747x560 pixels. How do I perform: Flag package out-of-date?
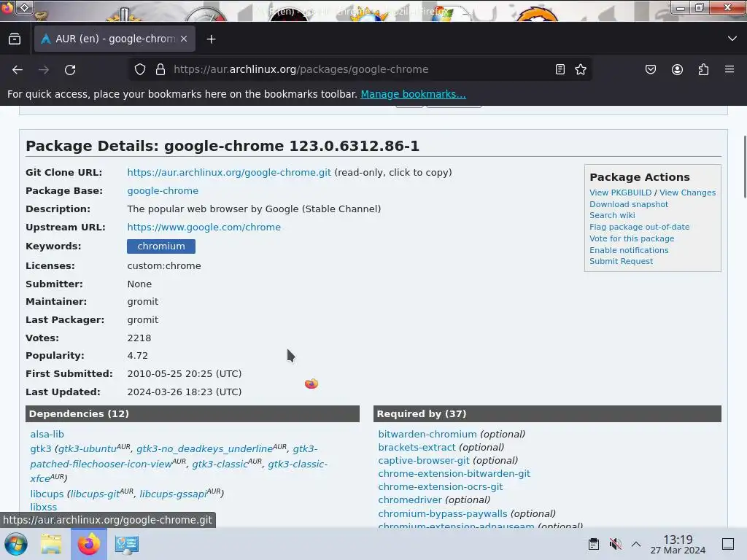[x=639, y=227]
